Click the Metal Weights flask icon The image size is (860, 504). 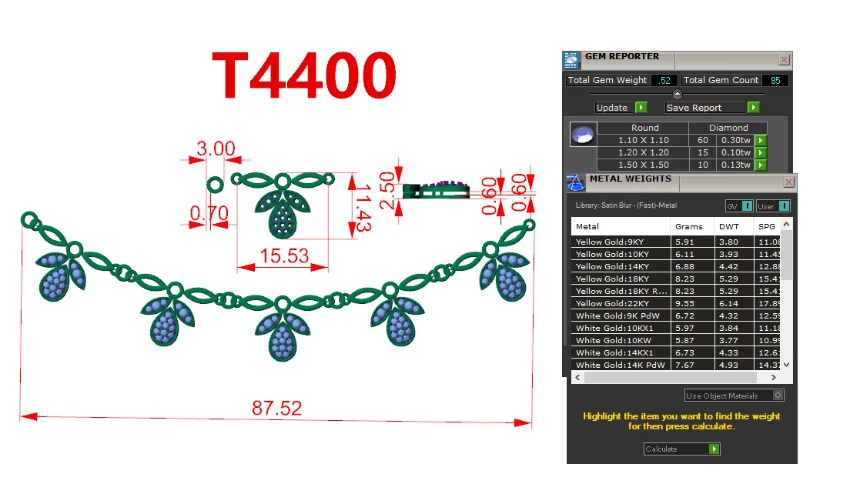tap(575, 183)
